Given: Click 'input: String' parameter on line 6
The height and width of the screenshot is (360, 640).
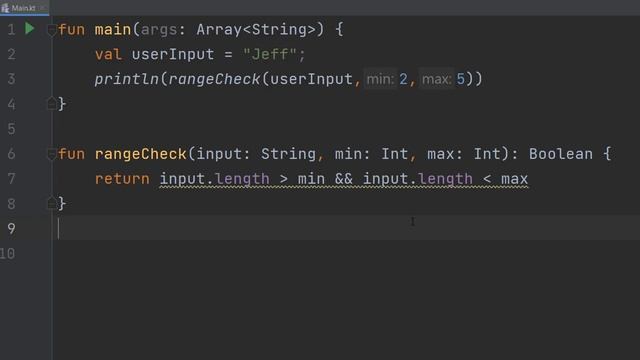Looking at the screenshot, I should click(x=256, y=154).
